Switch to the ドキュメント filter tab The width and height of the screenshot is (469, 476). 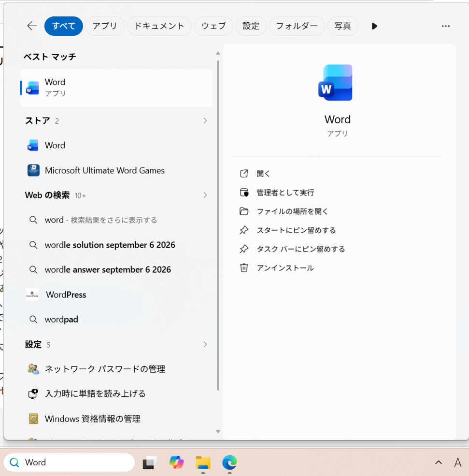[x=159, y=26]
